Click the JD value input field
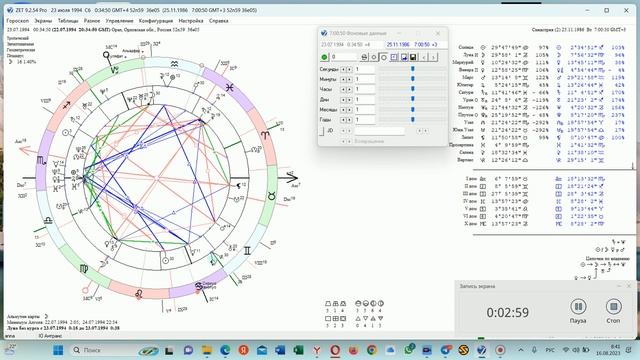Screen dimensions: 640x360 (x=379, y=131)
